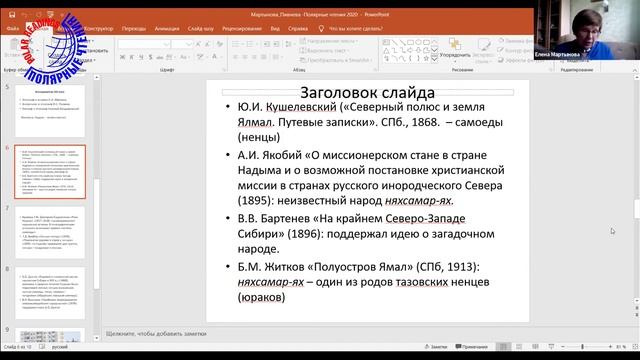This screenshot has width=640, height=360.
Task: Switch to the Справка tab
Action: 298,29
